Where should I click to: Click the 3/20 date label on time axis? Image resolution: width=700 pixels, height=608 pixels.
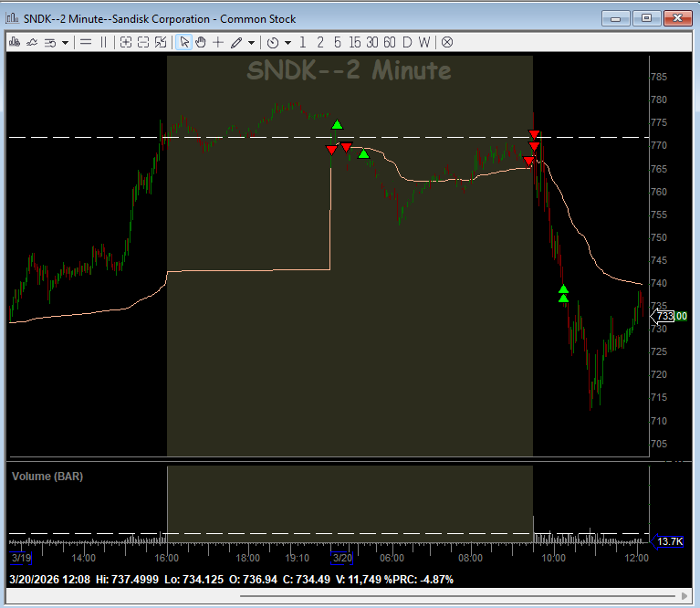[x=342, y=558]
